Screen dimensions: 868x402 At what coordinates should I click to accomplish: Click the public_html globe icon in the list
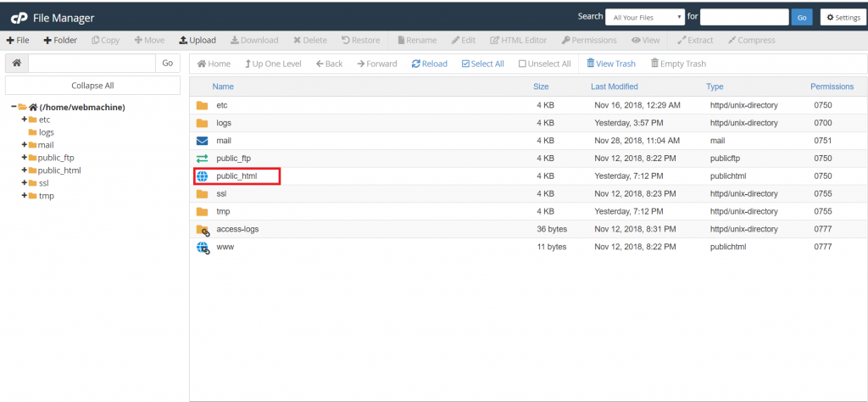click(202, 176)
